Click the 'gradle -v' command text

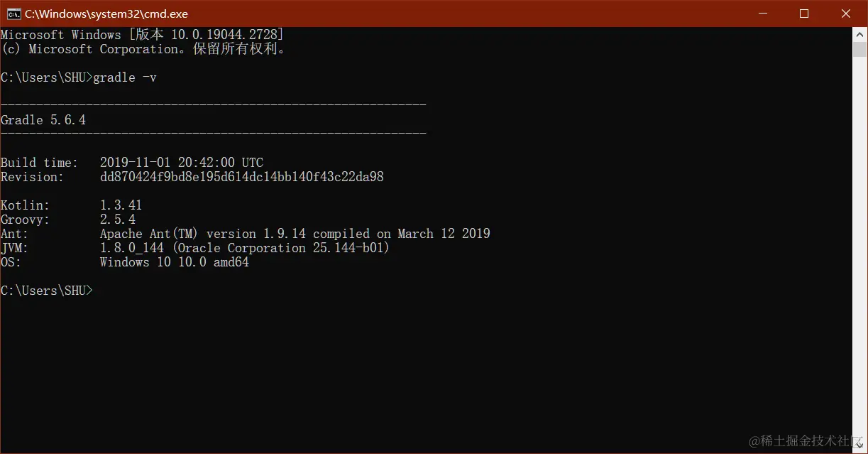point(125,77)
